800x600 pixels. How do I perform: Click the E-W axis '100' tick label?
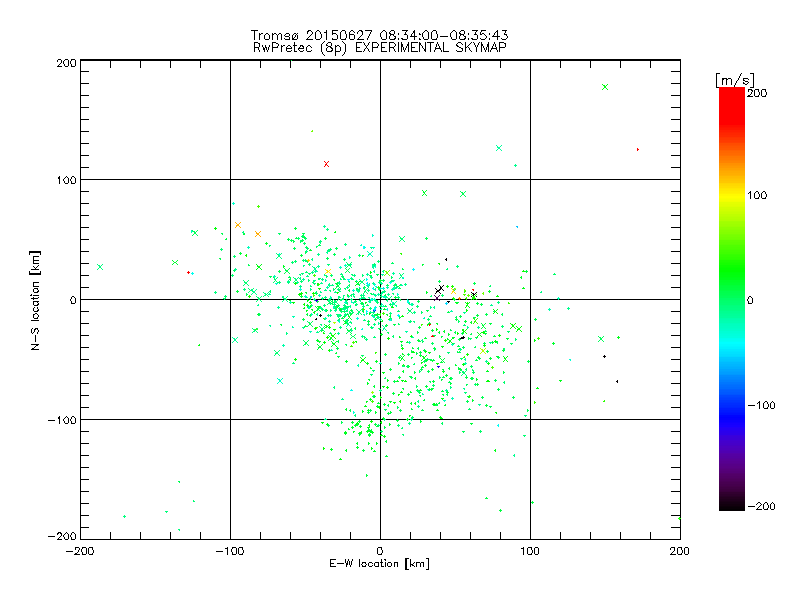point(530,551)
